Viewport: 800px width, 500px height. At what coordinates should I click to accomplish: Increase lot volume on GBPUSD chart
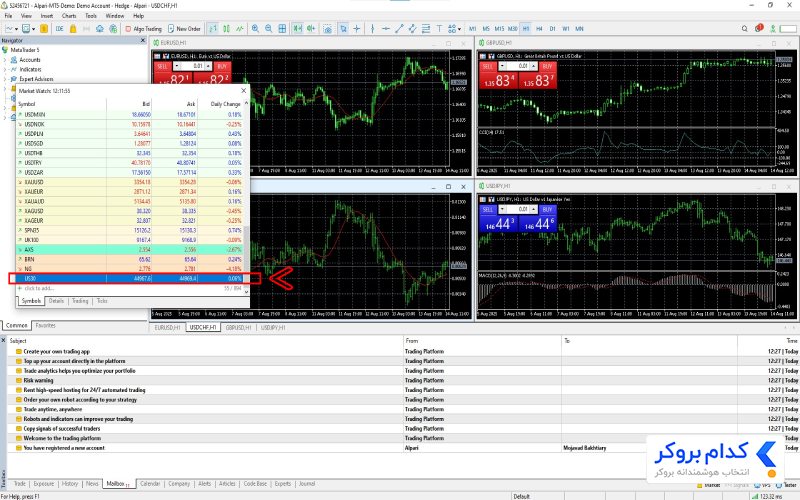pyautogui.click(x=534, y=65)
